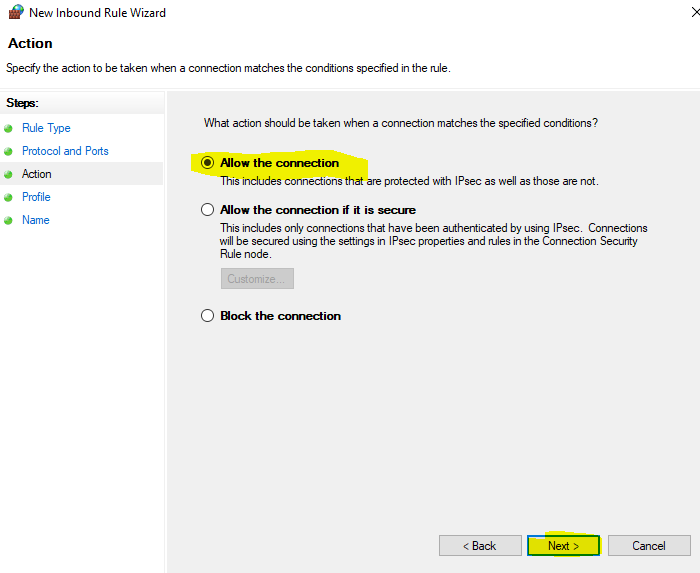
Task: Select the 'Block the connection' option
Action: click(208, 316)
